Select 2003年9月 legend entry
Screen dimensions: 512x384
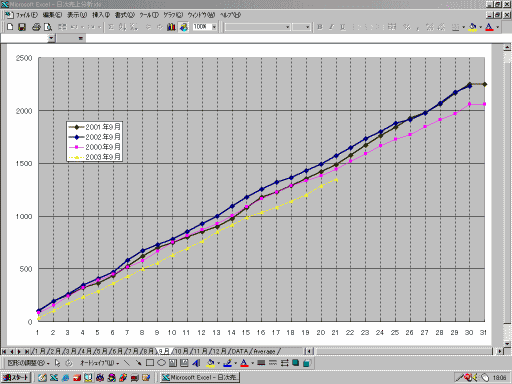tap(94, 157)
